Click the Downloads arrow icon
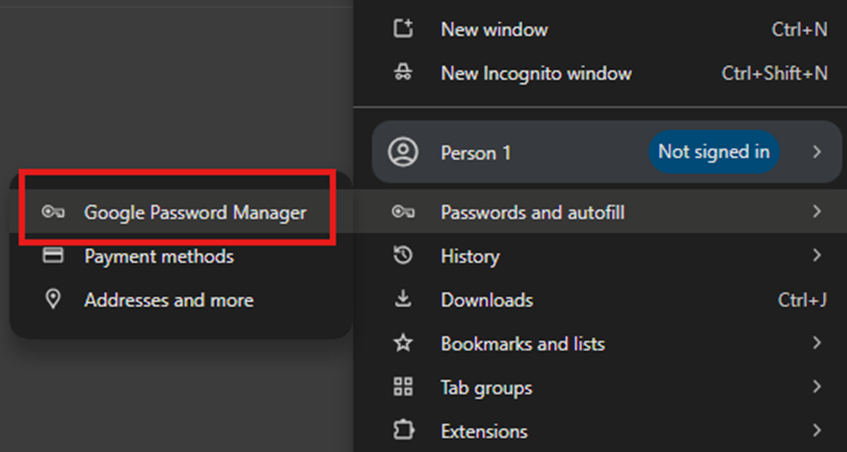This screenshot has height=452, width=847. [x=403, y=299]
